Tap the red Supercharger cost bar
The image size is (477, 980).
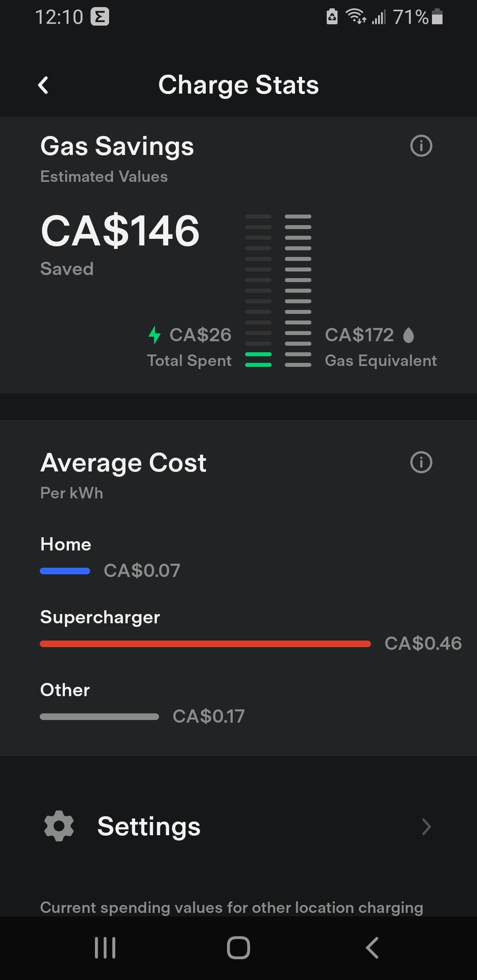[205, 644]
